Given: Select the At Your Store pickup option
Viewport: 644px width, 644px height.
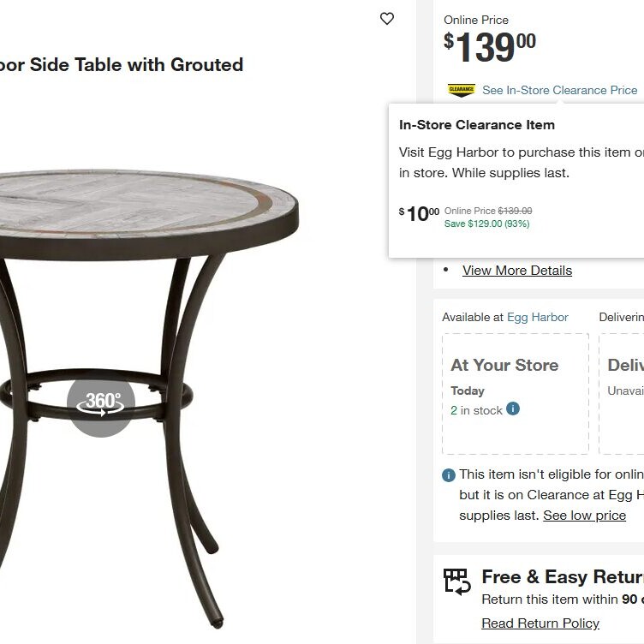Looking at the screenshot, I should [x=516, y=393].
